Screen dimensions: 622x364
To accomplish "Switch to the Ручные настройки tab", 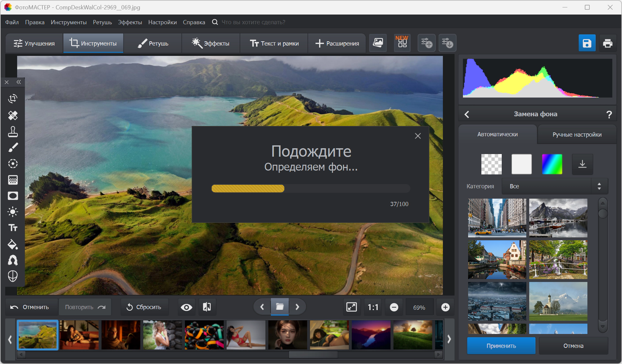I will coord(577,134).
